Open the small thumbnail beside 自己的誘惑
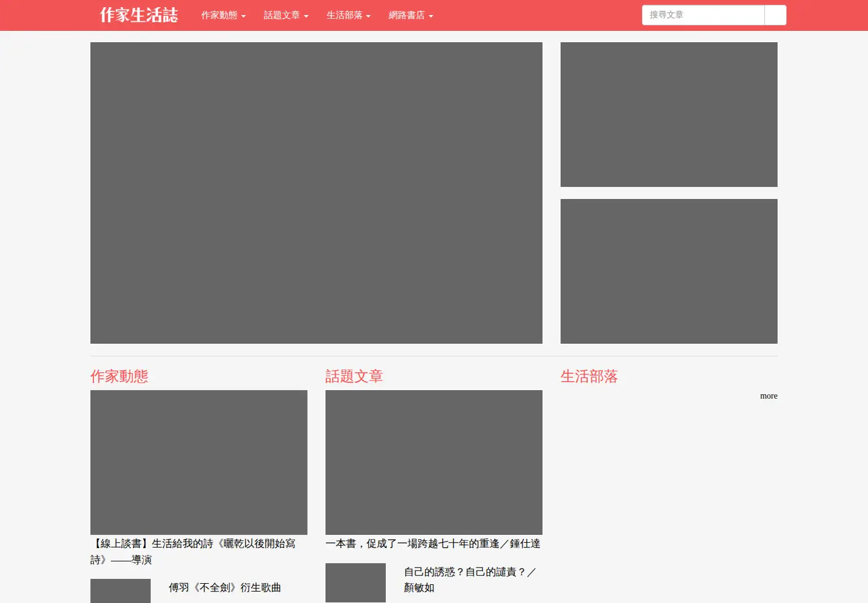Screen dimensions: 868x603 tap(356, 582)
